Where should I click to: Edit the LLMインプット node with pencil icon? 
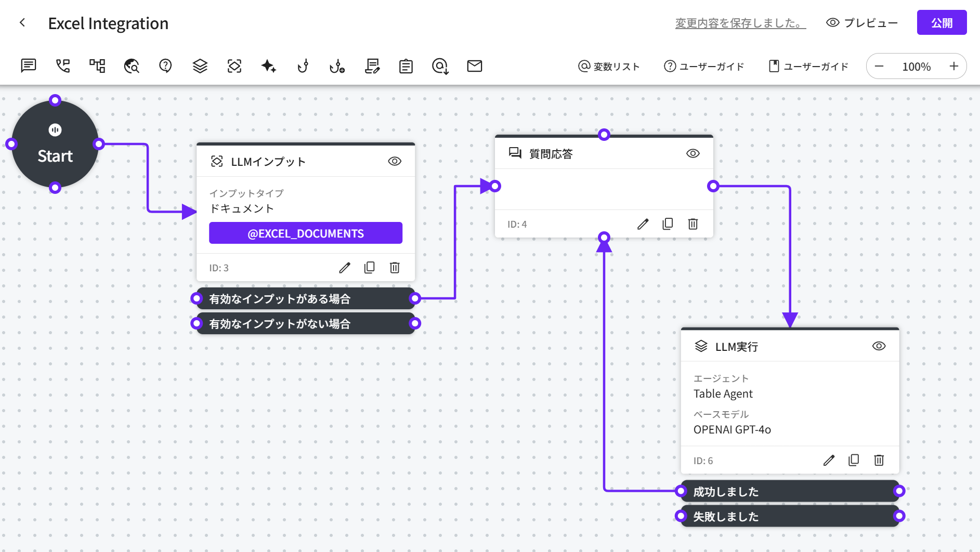pyautogui.click(x=345, y=268)
